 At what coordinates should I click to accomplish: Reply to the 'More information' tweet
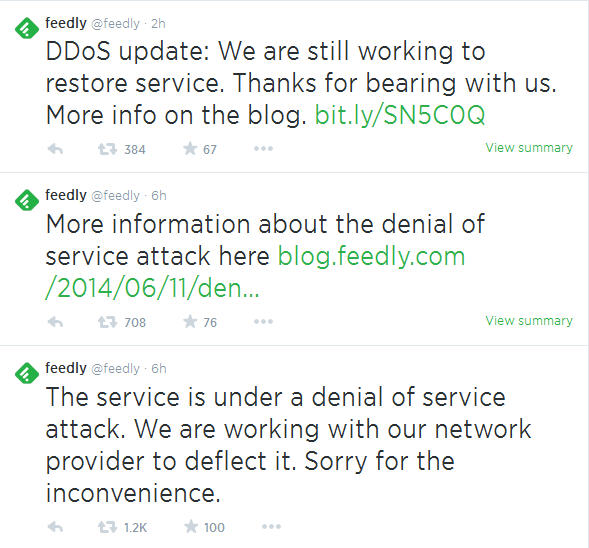(55, 322)
